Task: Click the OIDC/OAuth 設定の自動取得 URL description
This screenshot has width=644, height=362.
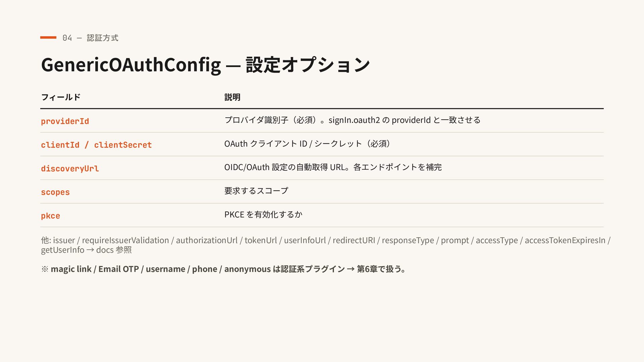Action: click(x=333, y=167)
